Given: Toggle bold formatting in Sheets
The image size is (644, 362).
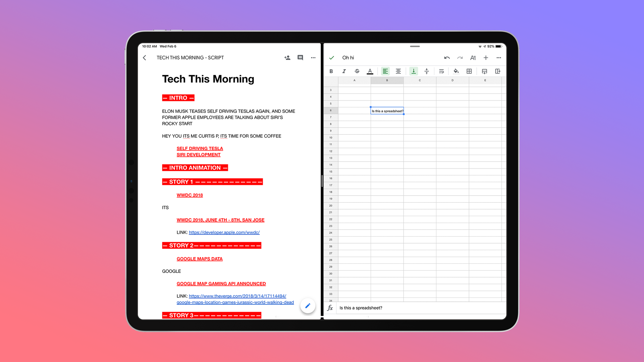Looking at the screenshot, I should click(x=331, y=71).
